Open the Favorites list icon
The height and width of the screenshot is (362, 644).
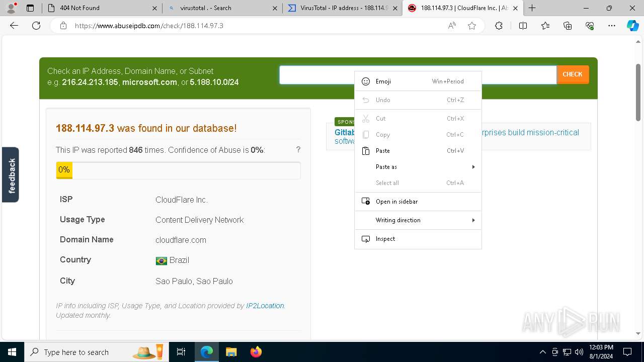(x=545, y=26)
